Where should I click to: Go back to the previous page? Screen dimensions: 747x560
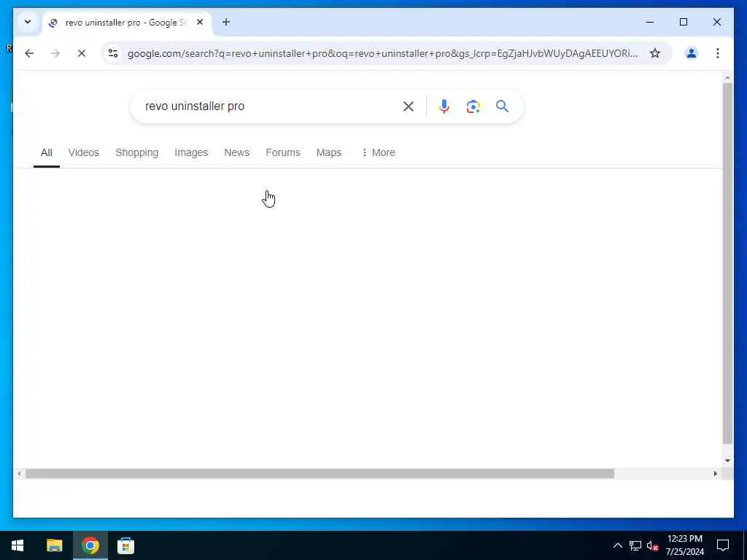29,53
